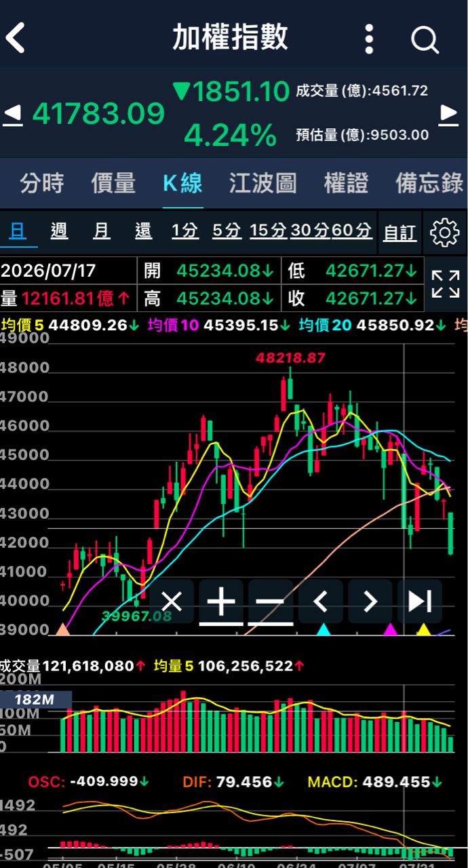Tap the cyan triangle marker on date axis
This screenshot has height=868, width=468.
click(x=324, y=630)
